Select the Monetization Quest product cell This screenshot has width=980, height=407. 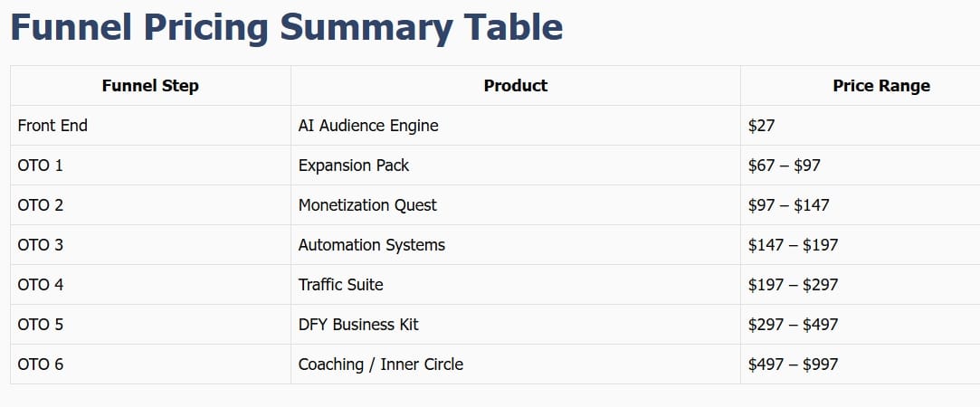pyautogui.click(x=367, y=205)
